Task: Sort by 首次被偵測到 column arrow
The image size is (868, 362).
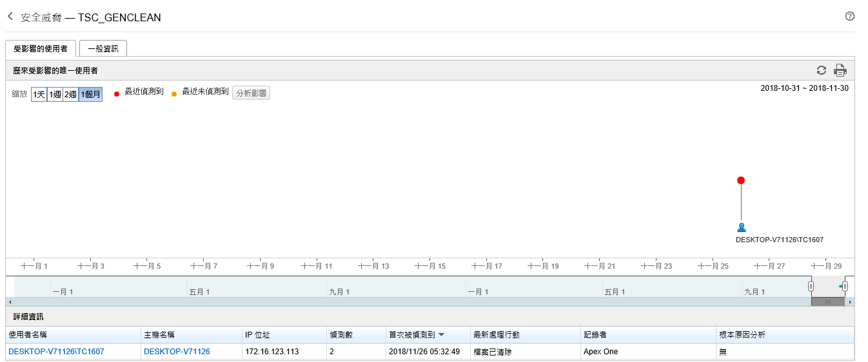Action: [x=442, y=335]
